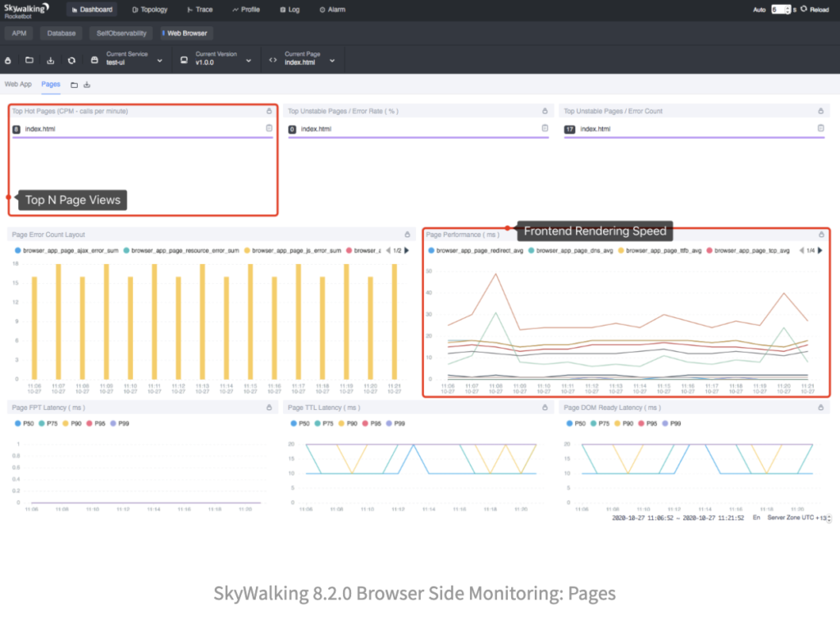840x643 pixels.
Task: Open the Current Service dropdown
Action: pos(131,59)
